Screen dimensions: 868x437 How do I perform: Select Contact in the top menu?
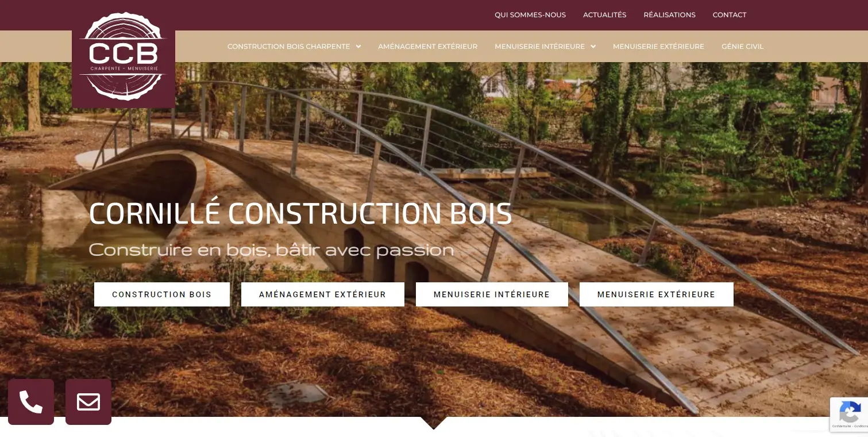(730, 15)
